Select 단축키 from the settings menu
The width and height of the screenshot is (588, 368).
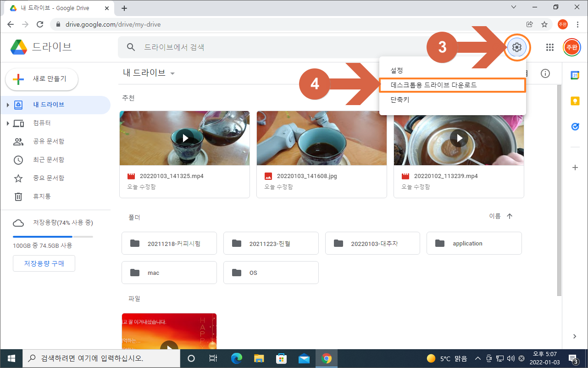point(452,100)
